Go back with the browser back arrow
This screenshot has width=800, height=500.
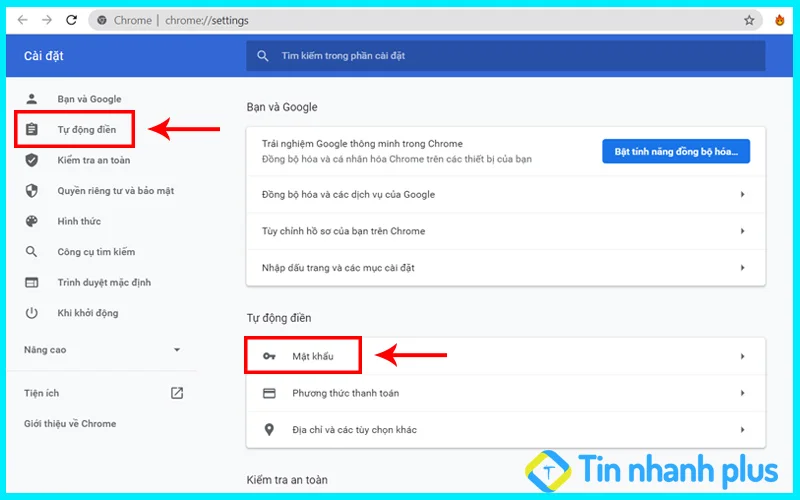[x=22, y=20]
